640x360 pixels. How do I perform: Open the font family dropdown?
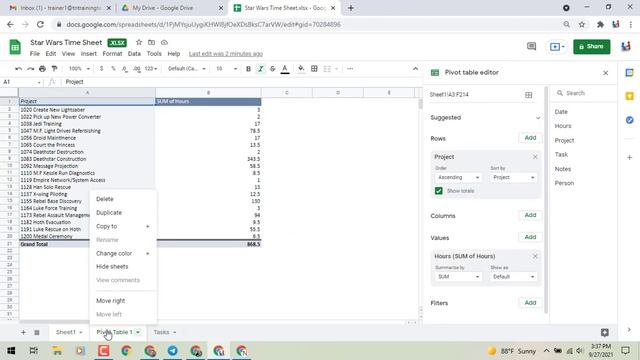point(187,69)
